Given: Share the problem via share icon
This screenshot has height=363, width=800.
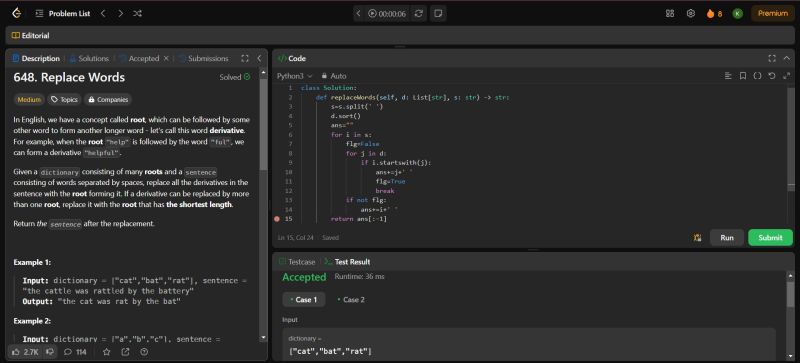Looking at the screenshot, I should pos(126,352).
